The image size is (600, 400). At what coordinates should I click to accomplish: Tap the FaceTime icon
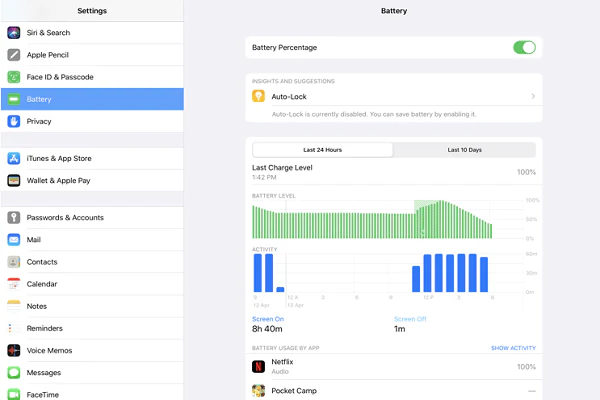[14, 394]
